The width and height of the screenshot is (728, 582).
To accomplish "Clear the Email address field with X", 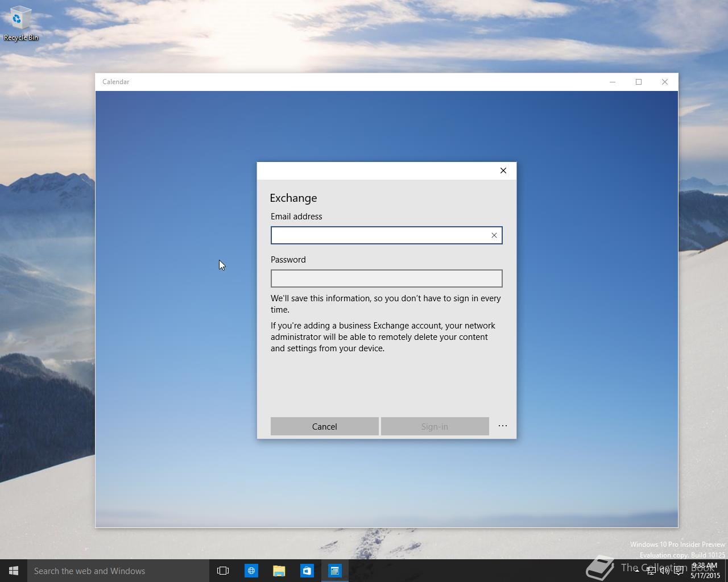I will pos(494,235).
